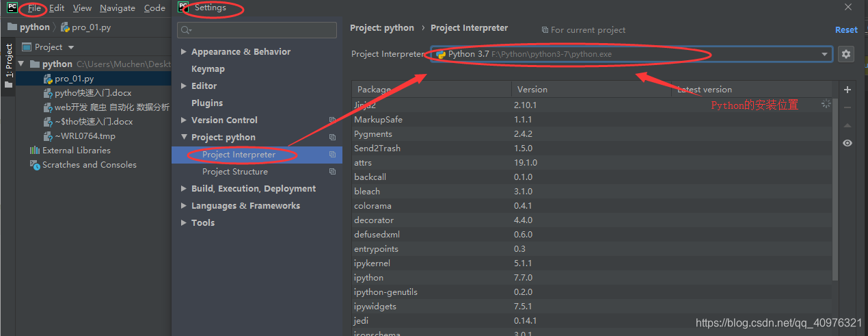Image resolution: width=868 pixels, height=336 pixels.
Task: Toggle the show early releases eye icon
Action: point(847,143)
